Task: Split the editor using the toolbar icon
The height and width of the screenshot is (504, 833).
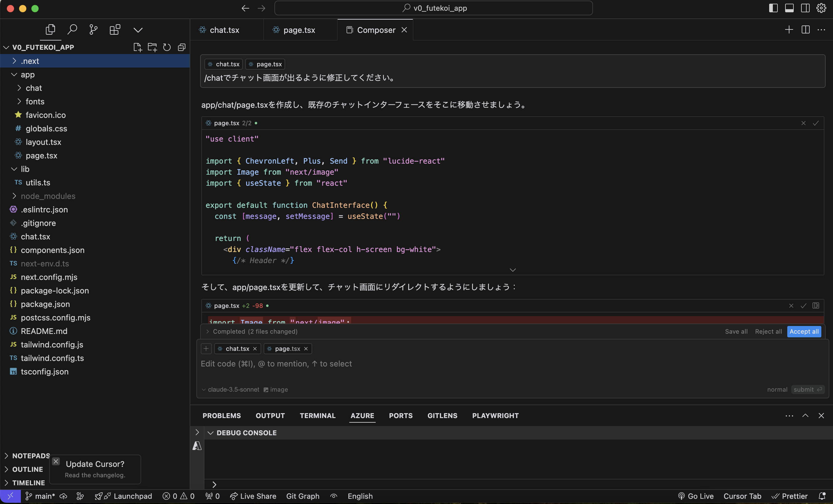Action: [805, 30]
